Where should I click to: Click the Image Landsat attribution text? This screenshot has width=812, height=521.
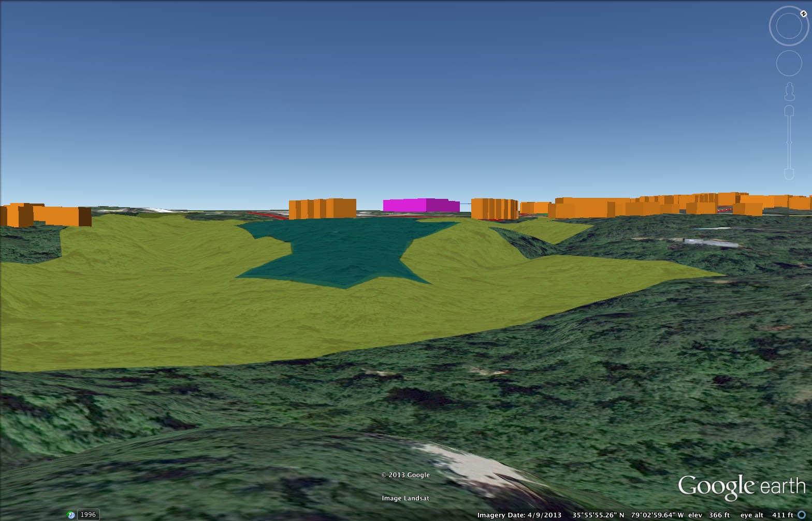point(405,498)
